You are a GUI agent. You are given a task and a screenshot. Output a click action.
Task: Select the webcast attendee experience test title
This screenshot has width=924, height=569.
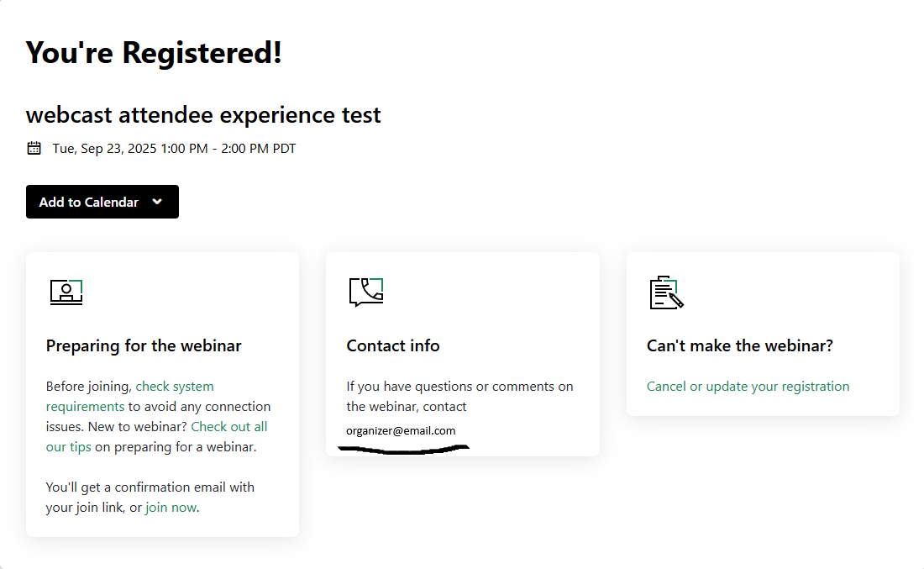(203, 114)
